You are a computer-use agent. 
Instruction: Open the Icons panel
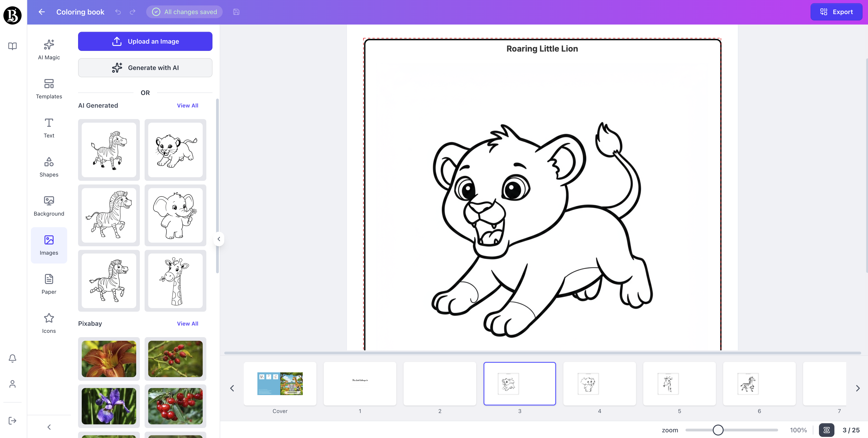(49, 323)
